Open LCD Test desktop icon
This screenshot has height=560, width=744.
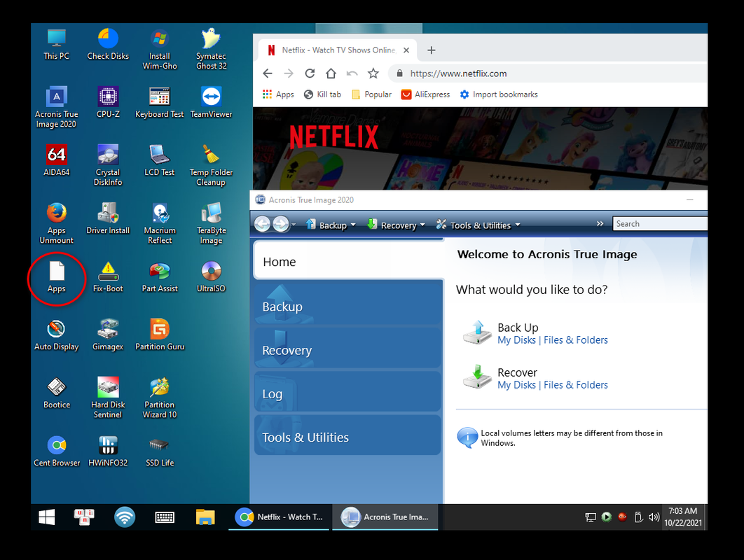click(160, 161)
